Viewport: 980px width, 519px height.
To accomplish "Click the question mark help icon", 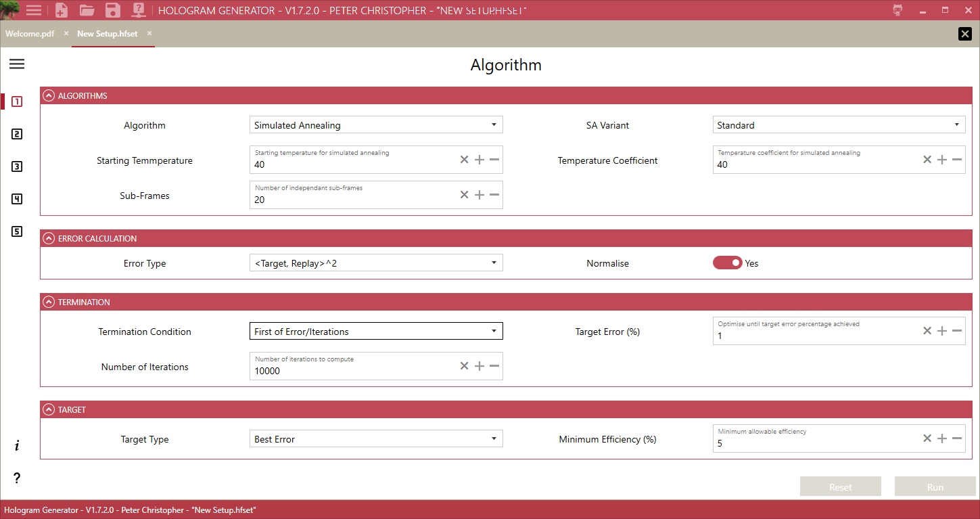I will pos(17,478).
